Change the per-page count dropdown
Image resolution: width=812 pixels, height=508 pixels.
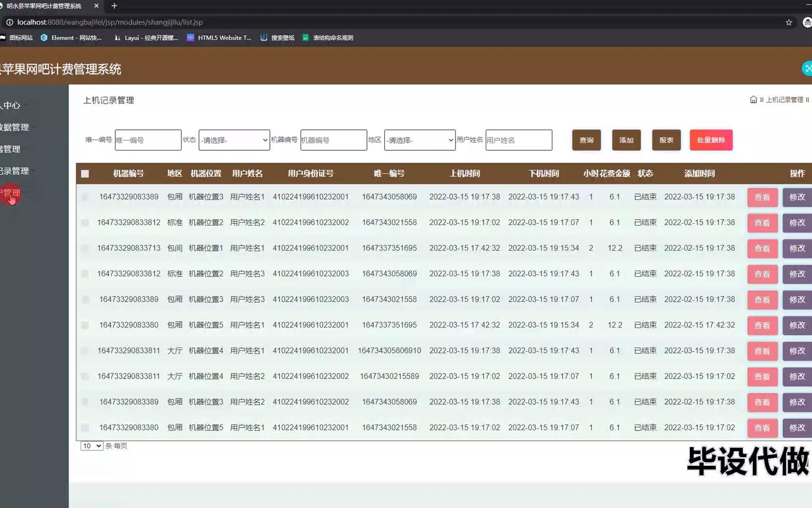click(91, 446)
